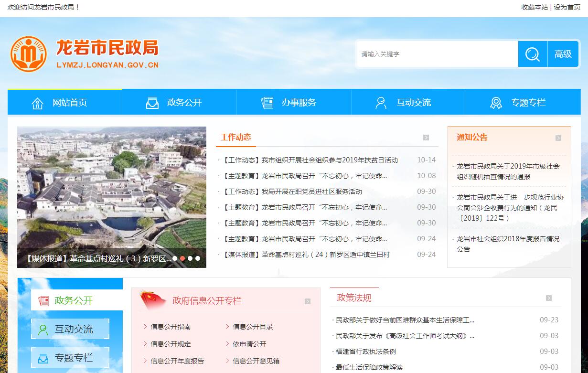Expand more 政策法规 via arrow icon

click(x=549, y=298)
